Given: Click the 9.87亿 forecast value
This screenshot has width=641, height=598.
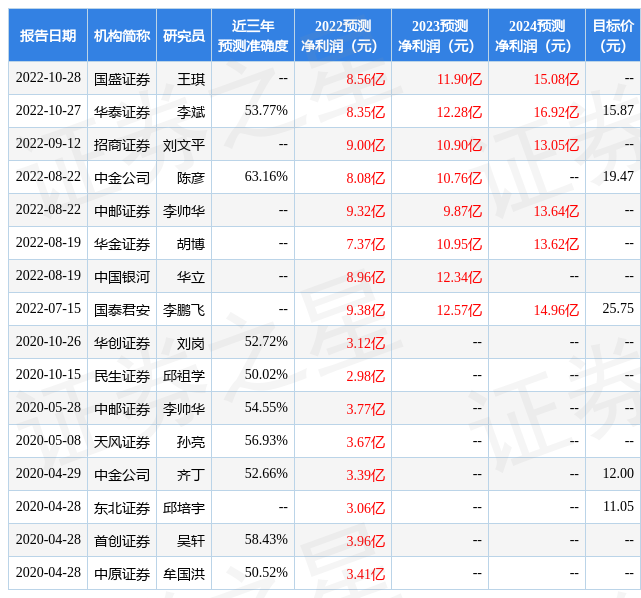Looking at the screenshot, I should 462,211.
